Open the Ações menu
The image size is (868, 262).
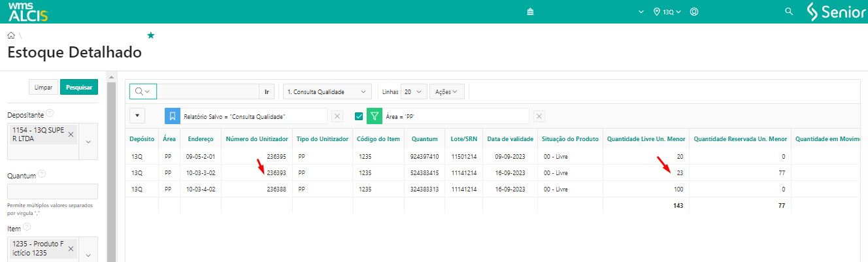tap(447, 92)
